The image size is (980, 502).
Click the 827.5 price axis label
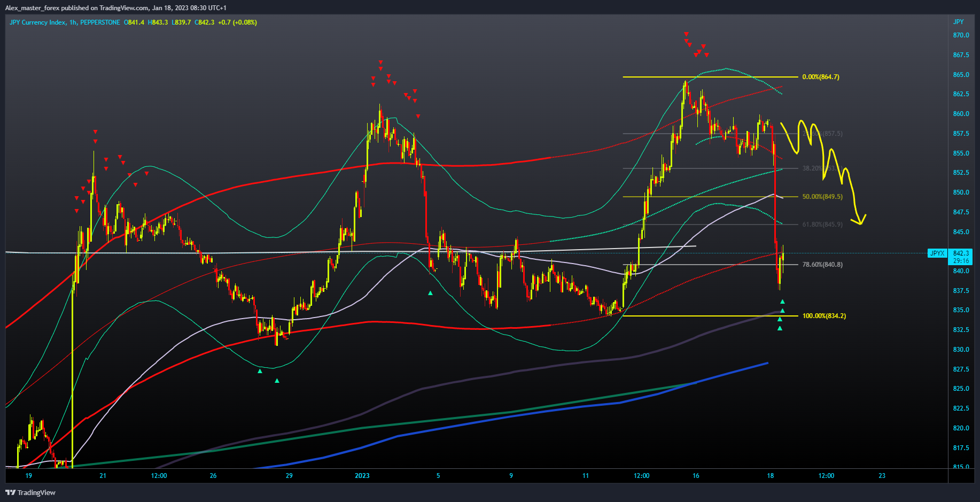pyautogui.click(x=961, y=369)
